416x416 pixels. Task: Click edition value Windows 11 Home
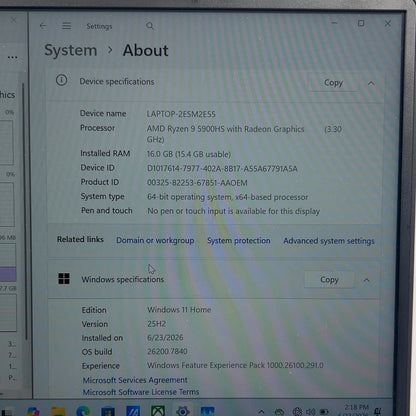tap(179, 310)
